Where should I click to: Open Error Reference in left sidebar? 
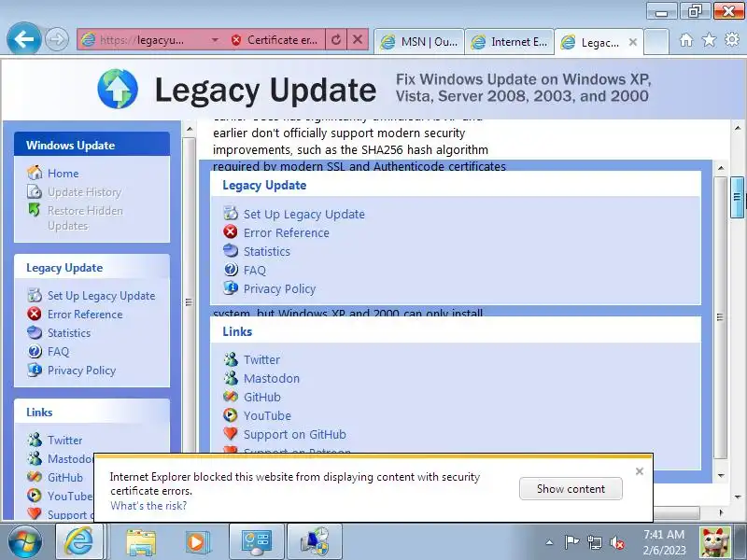click(85, 315)
